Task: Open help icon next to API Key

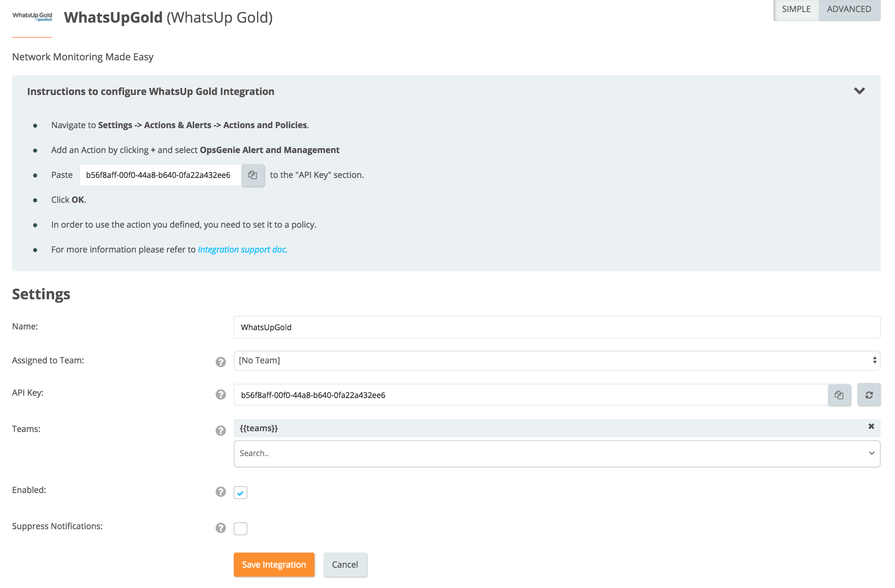Action: coord(221,394)
